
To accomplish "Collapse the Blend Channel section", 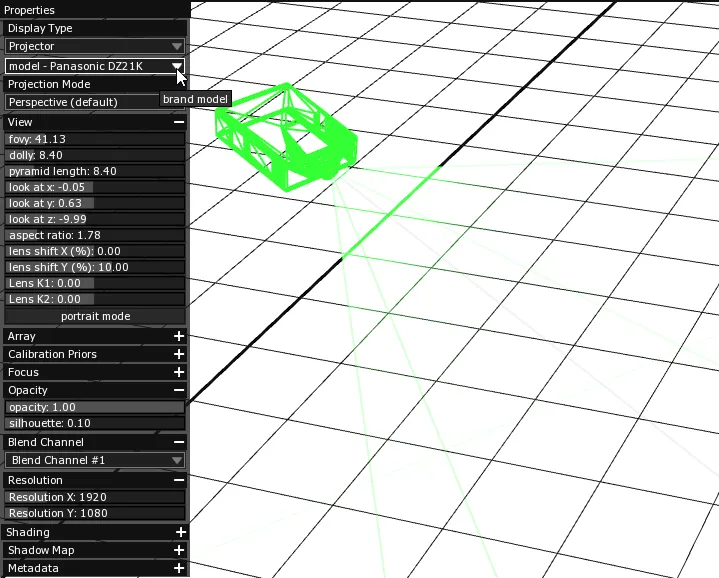I will pyautogui.click(x=179, y=442).
